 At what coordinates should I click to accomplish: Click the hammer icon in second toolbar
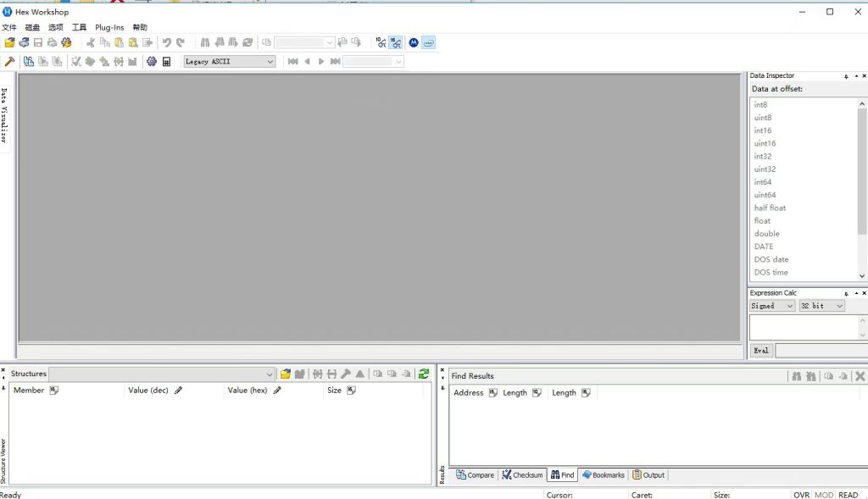9,62
